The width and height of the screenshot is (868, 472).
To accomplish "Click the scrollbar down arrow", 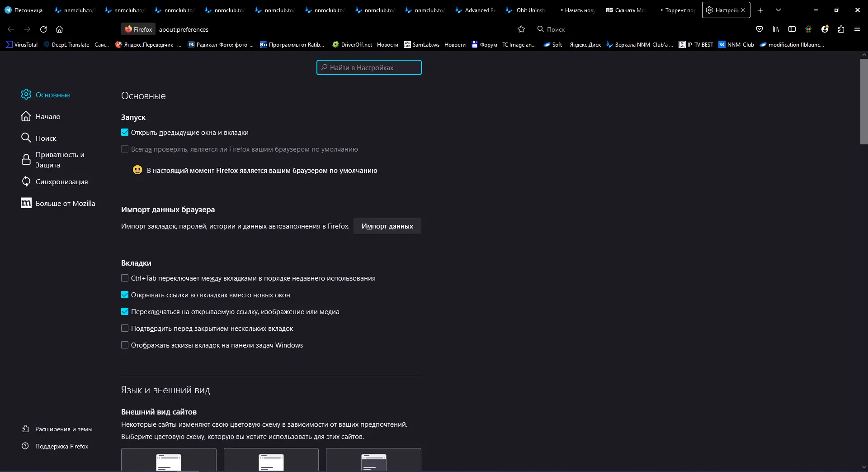I will click(864, 467).
